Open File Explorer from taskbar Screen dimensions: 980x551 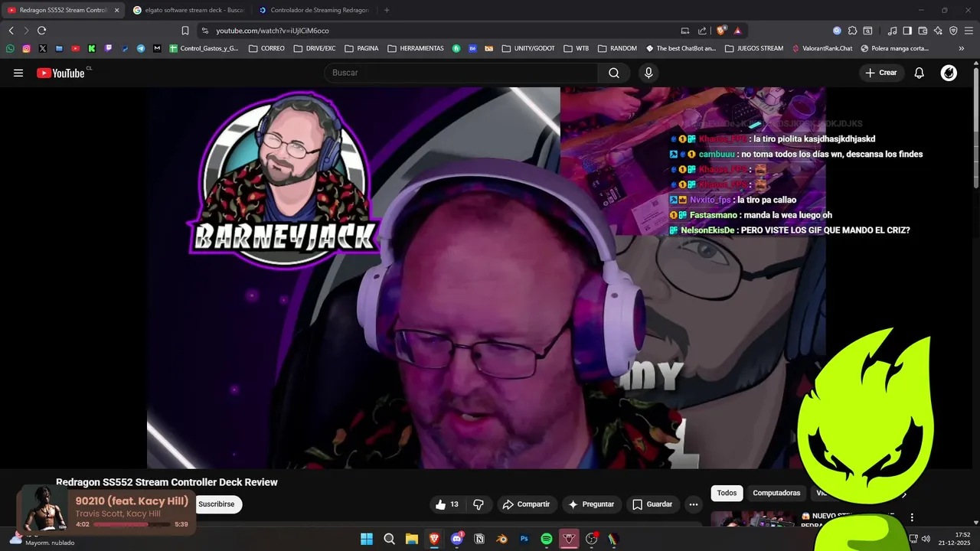coord(412,539)
